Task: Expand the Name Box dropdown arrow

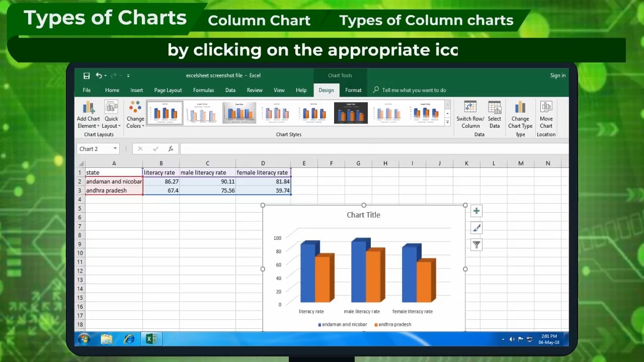Action: [x=115, y=149]
